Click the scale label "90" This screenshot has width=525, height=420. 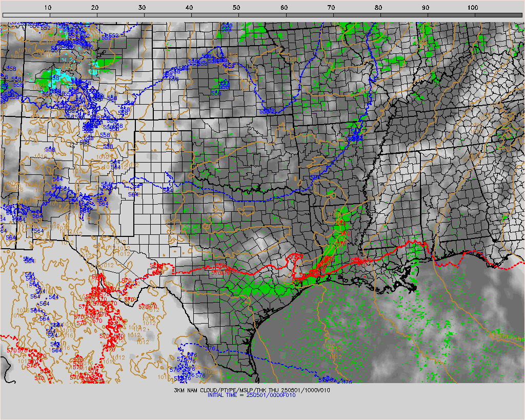click(426, 7)
